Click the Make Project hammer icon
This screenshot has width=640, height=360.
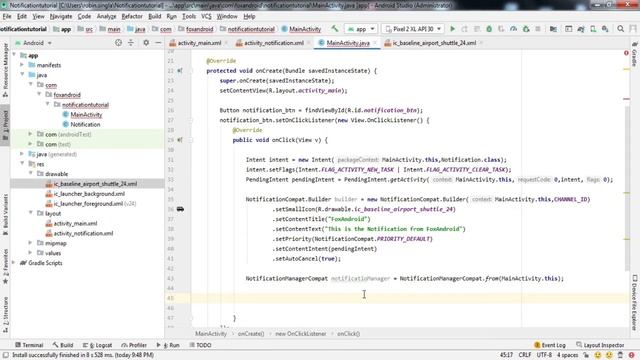click(x=335, y=29)
